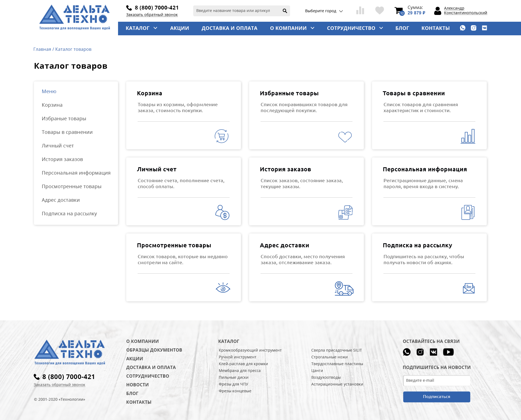Click ID icon in Персональная информация card

tap(468, 212)
